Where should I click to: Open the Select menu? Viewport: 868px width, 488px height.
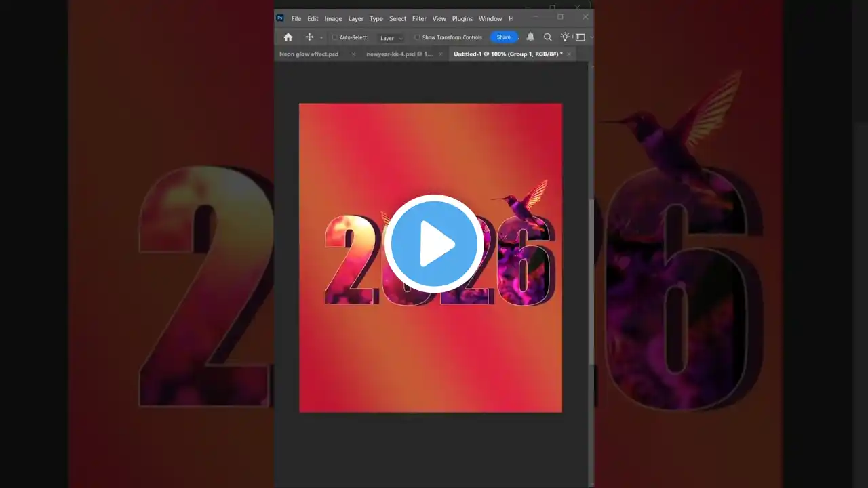coord(398,19)
